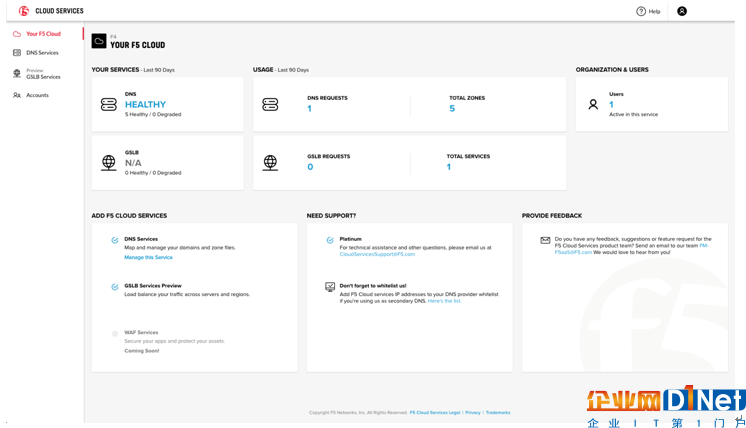Click the 0 Healthy / 0 Degraded text
This screenshot has height=428, width=746.
click(x=153, y=173)
